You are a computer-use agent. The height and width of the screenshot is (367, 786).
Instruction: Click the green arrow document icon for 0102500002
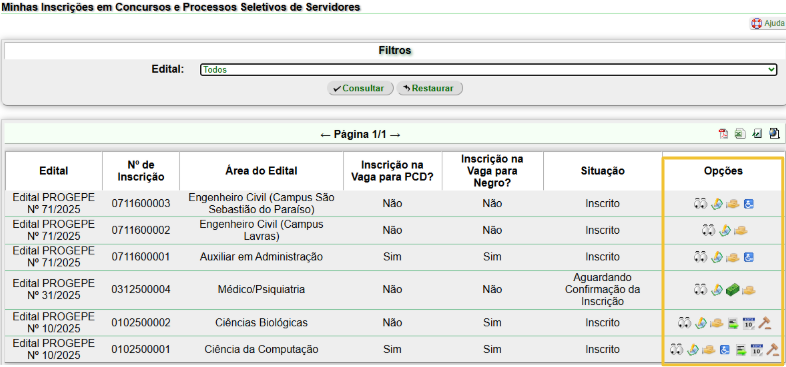[732, 323]
